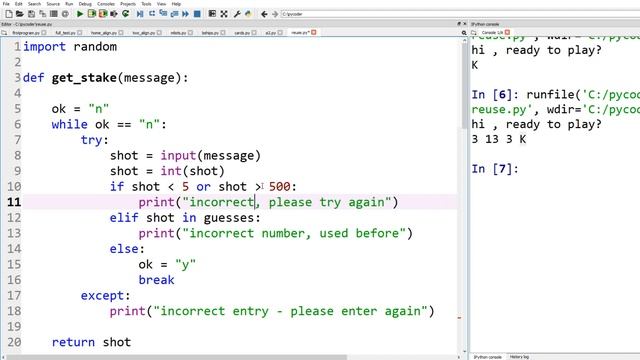Open Tools menu
This screenshot has height=360, width=640.
(x=146, y=4)
